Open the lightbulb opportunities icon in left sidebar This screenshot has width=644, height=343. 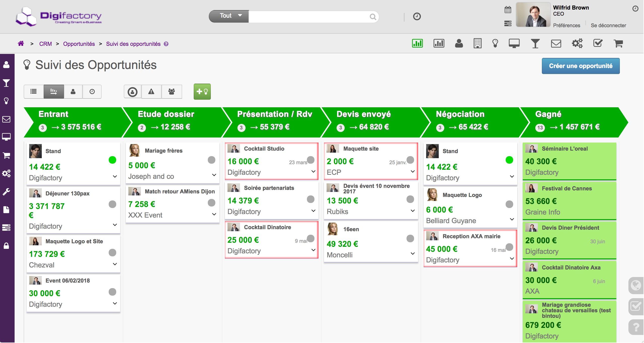(6, 101)
